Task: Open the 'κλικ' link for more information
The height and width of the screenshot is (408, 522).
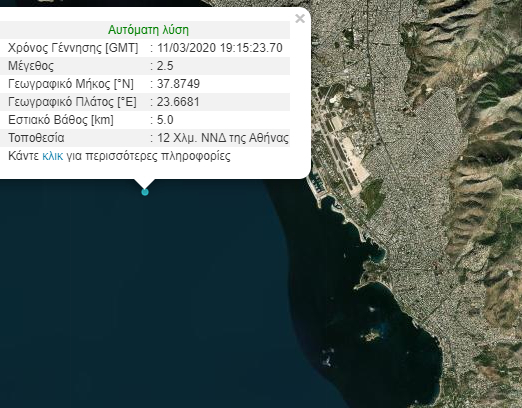Action: (x=52, y=156)
